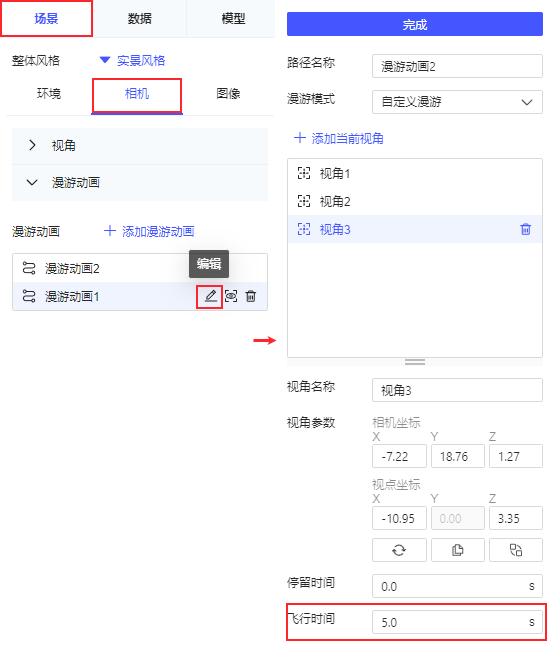Switch to the 场景 tab

point(46,18)
